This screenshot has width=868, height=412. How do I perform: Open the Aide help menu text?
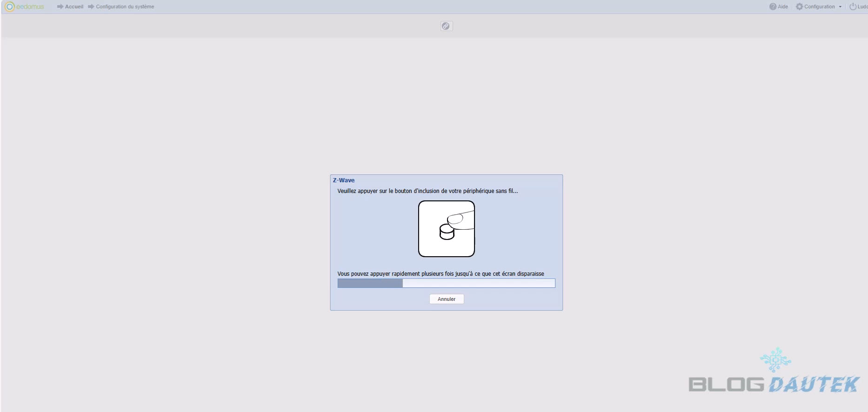point(783,7)
